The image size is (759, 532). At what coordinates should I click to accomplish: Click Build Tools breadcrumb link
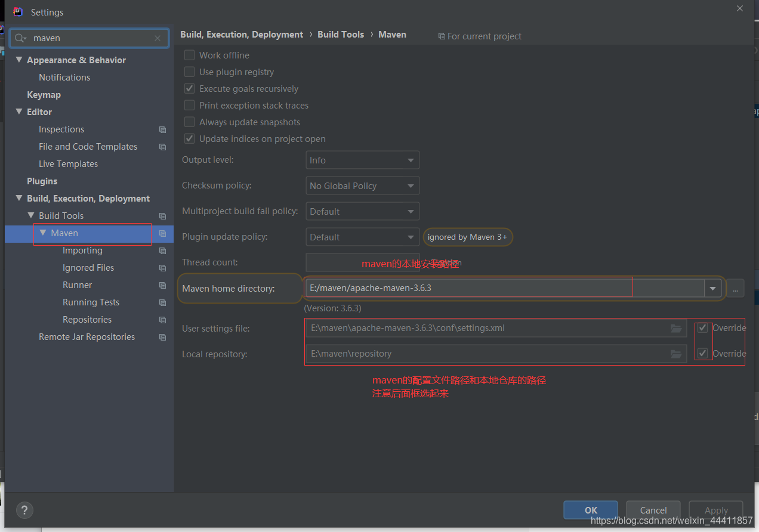tap(341, 35)
